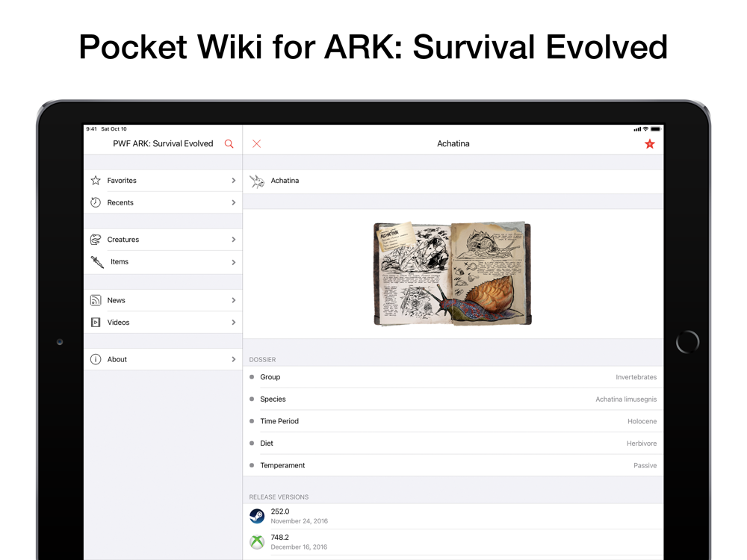This screenshot has height=560, width=747.
Task: Select the Items menu item
Action: (x=163, y=262)
